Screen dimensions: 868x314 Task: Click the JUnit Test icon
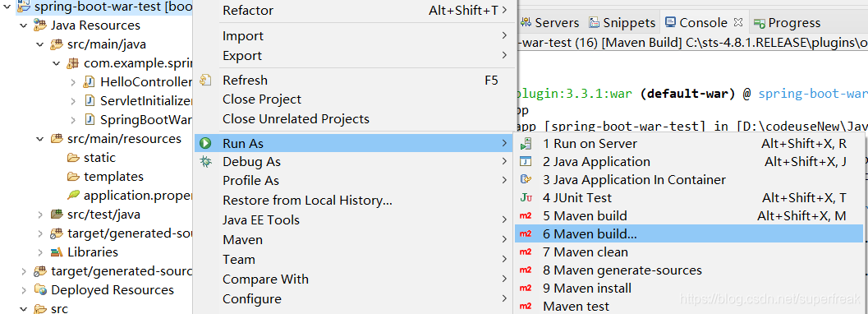526,198
